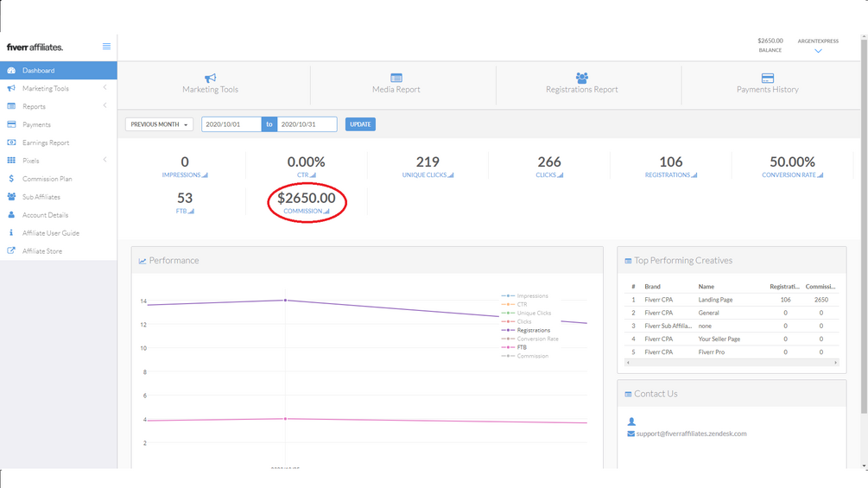Viewport: 868px width, 488px height.
Task: Click the table icon above Media Report
Action: 396,78
